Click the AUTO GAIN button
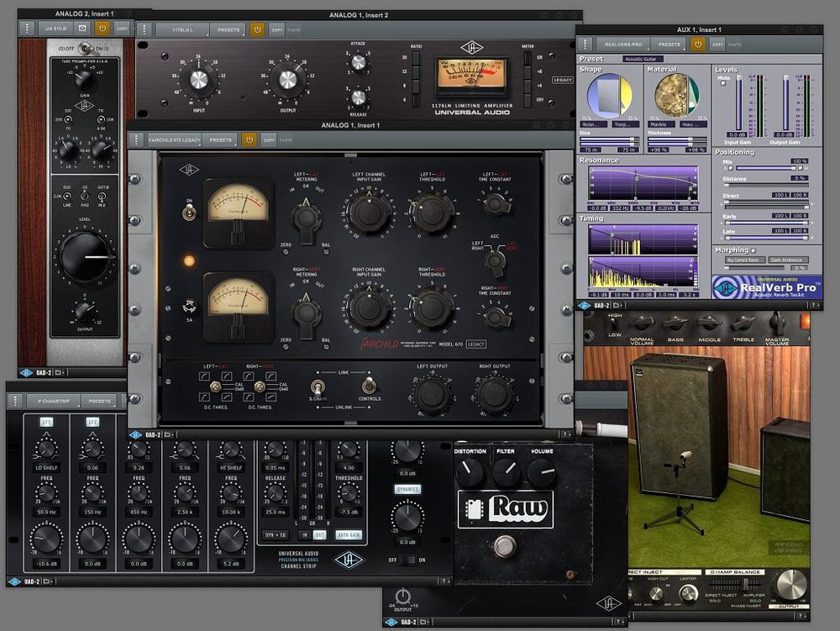840x631 pixels. tap(349, 534)
